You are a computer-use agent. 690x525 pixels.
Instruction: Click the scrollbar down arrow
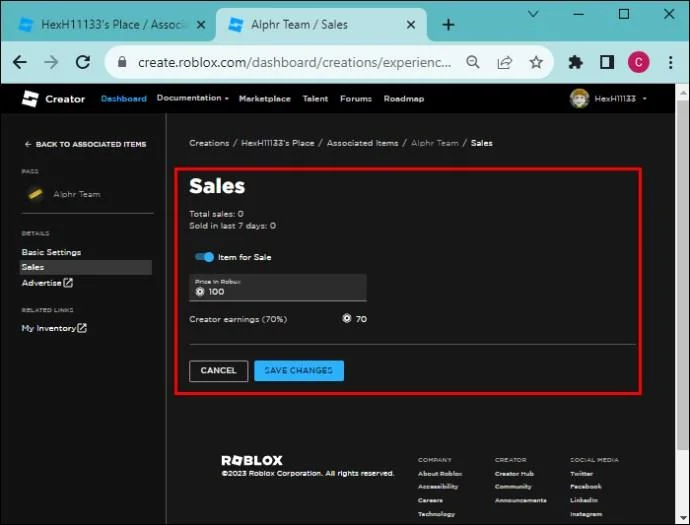pos(683,518)
